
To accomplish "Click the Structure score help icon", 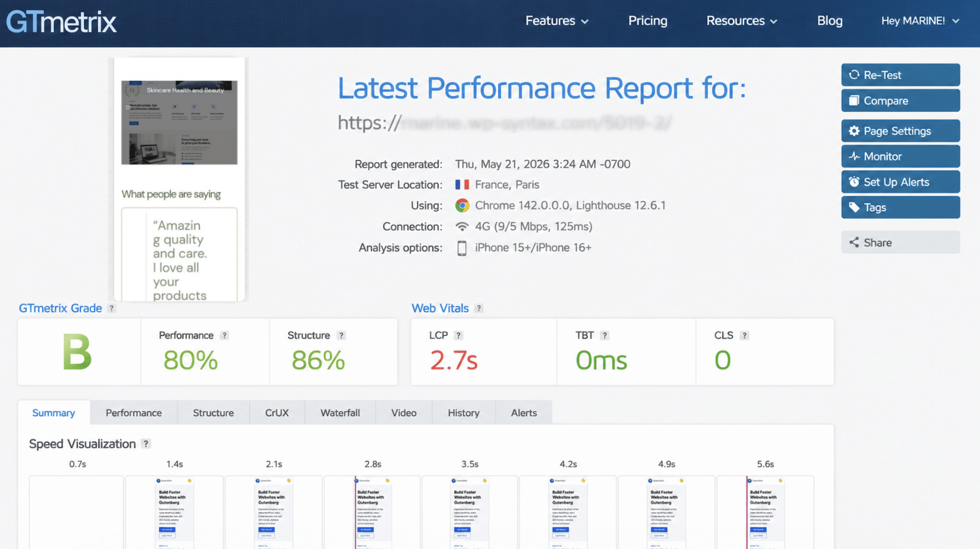I will [341, 336].
